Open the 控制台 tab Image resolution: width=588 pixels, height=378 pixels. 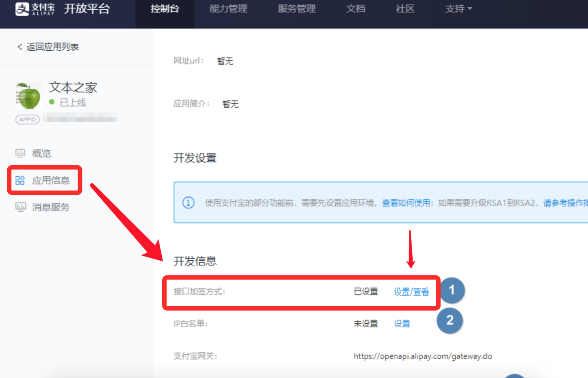point(165,9)
